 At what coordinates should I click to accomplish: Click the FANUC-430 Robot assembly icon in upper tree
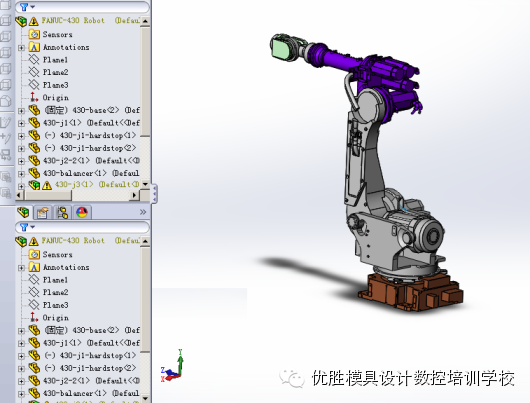tap(21, 21)
